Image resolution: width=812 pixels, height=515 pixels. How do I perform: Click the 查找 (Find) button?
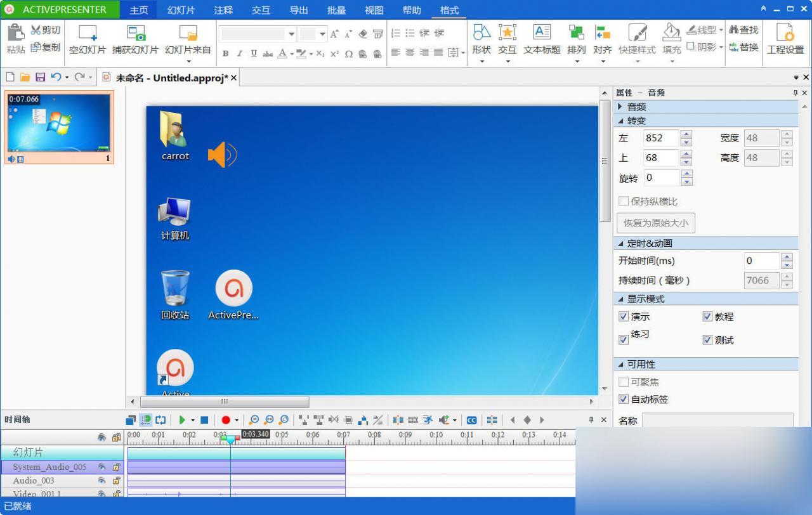(x=743, y=30)
